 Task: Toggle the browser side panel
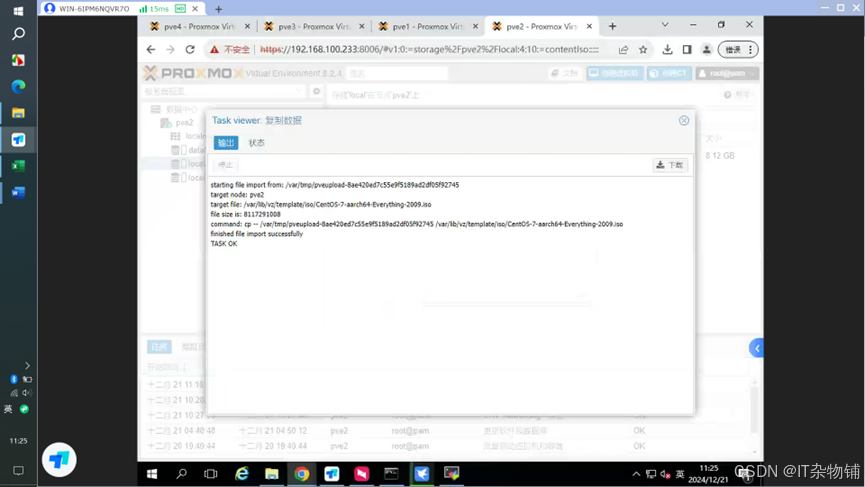point(687,50)
